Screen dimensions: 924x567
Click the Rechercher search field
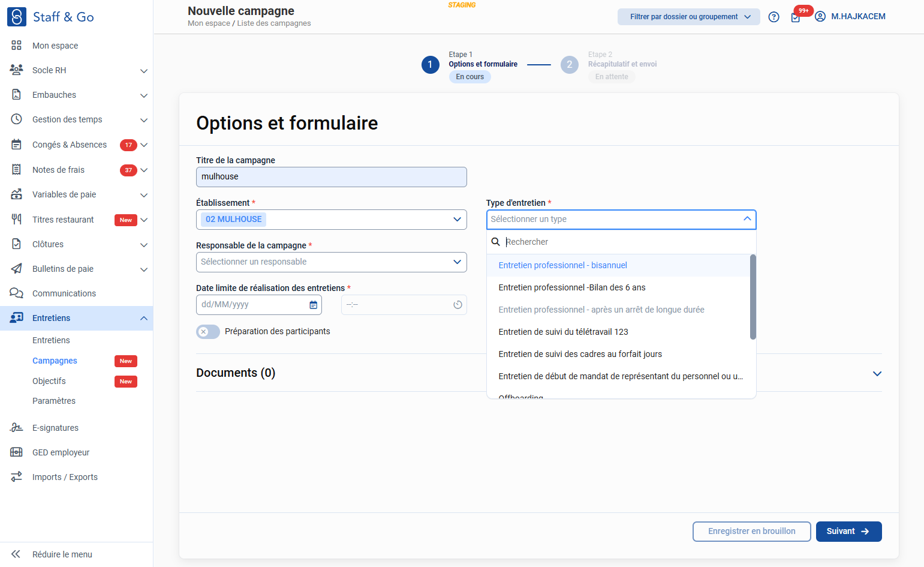click(x=621, y=242)
